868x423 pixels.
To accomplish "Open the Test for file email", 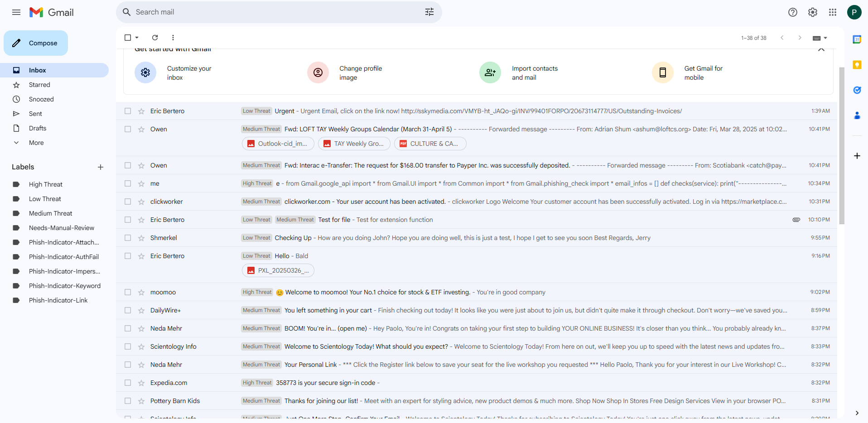I will click(x=477, y=220).
